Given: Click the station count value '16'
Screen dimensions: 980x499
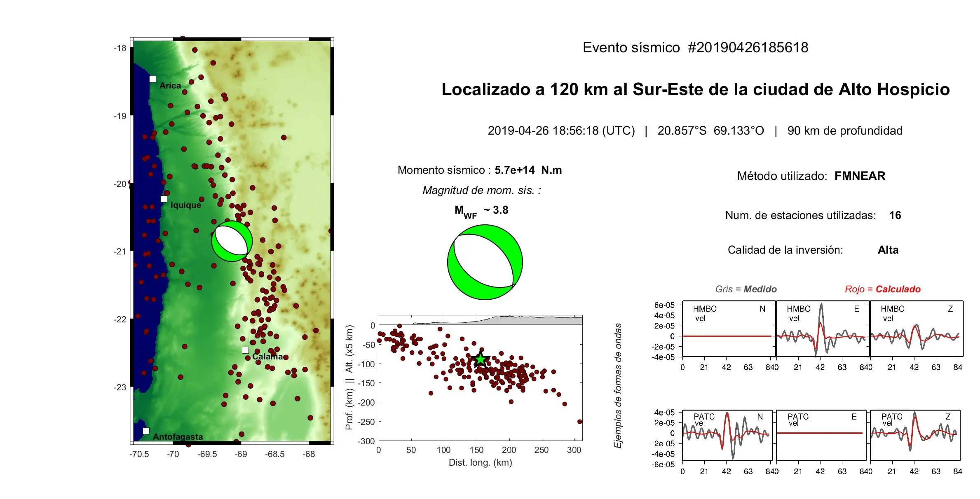Looking at the screenshot, I should point(895,215).
